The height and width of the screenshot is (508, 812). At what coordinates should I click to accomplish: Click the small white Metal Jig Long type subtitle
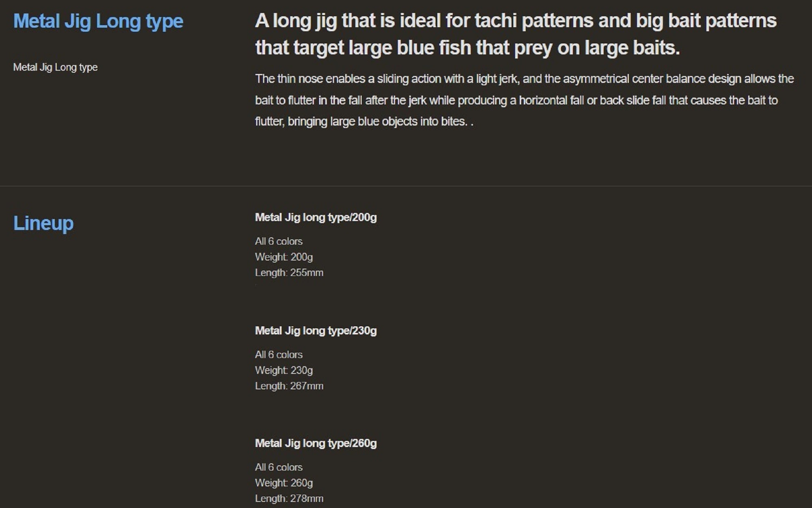point(55,67)
